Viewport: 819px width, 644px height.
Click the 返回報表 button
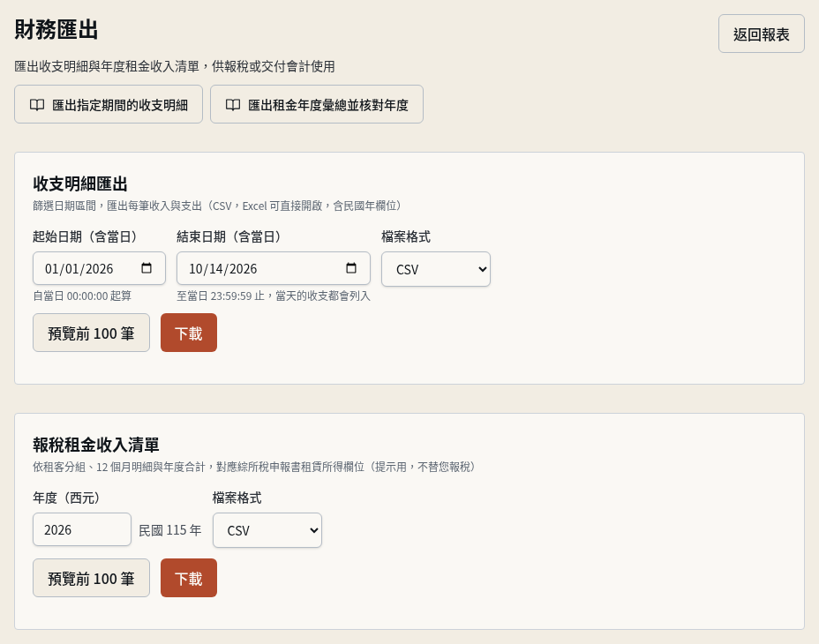[x=761, y=34]
